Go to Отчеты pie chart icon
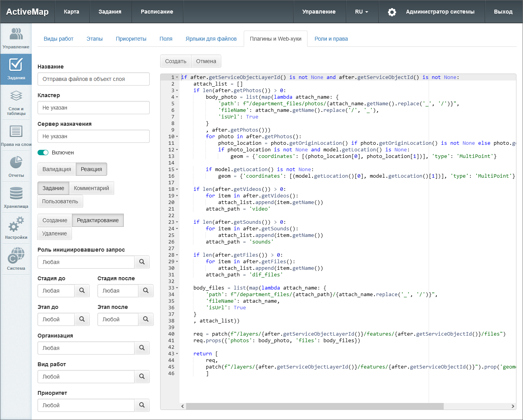 16,166
